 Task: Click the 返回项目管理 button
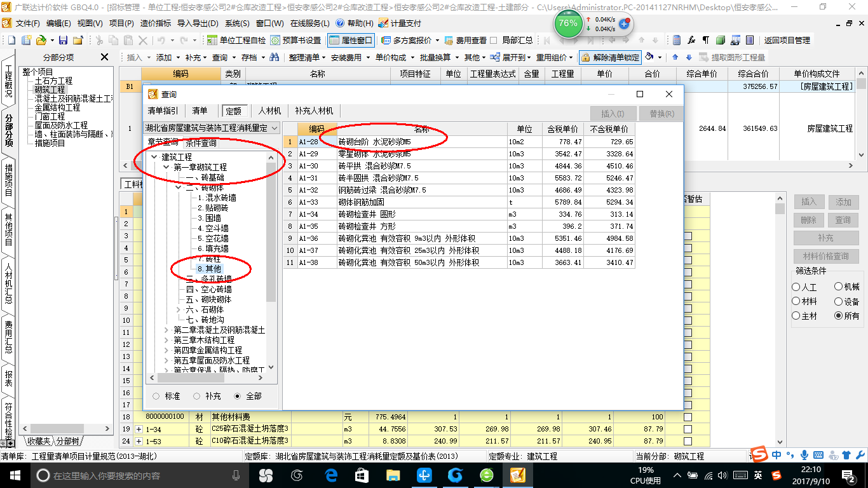click(x=787, y=40)
